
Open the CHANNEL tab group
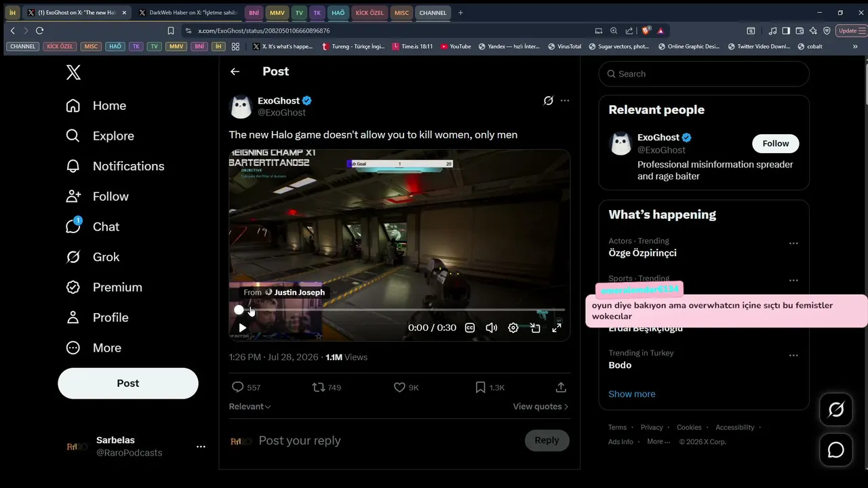433,13
